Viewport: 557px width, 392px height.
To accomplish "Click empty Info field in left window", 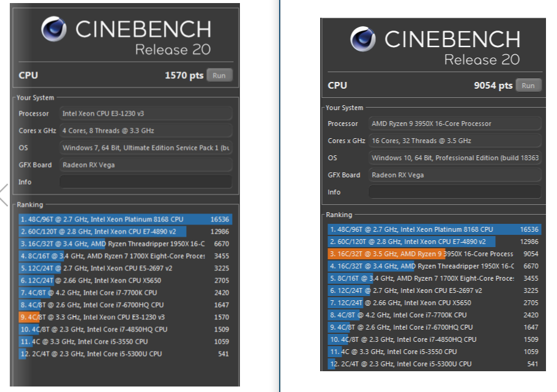I will (146, 182).
